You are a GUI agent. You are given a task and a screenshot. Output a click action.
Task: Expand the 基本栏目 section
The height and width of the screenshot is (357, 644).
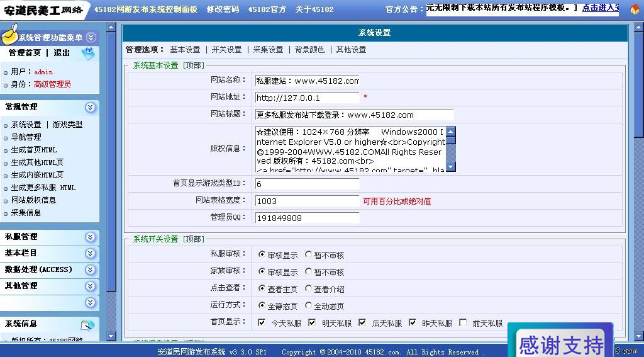pos(91,253)
